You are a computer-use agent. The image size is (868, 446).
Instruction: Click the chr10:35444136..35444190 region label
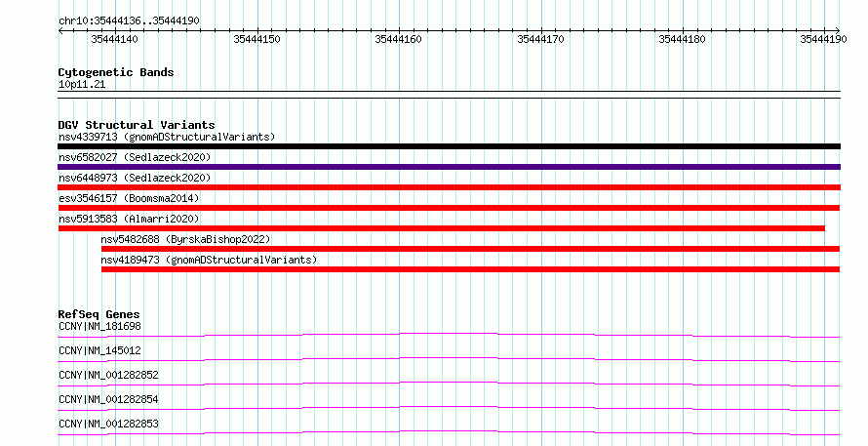129,20
